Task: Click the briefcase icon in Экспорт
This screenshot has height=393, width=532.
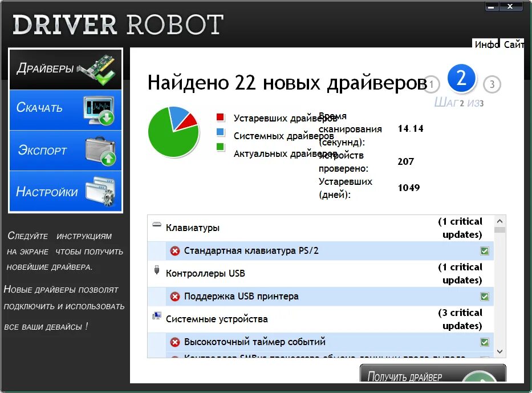Action: [100, 151]
